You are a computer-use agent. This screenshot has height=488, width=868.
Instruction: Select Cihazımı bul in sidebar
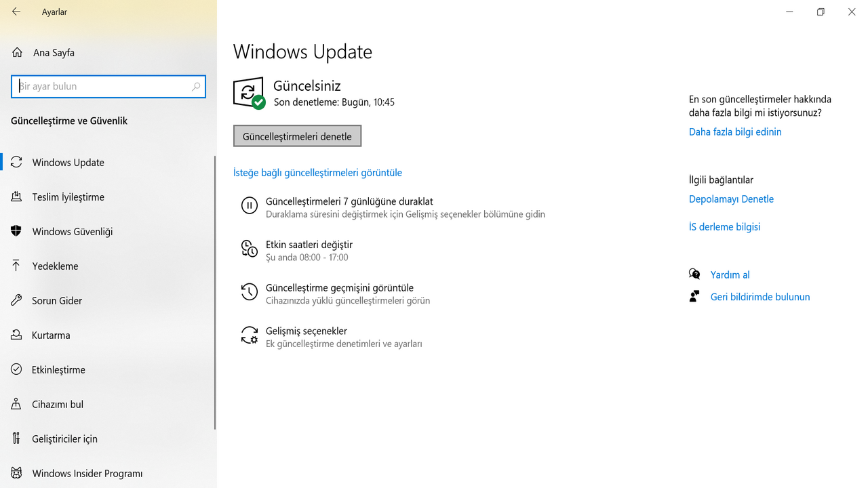[108, 404]
